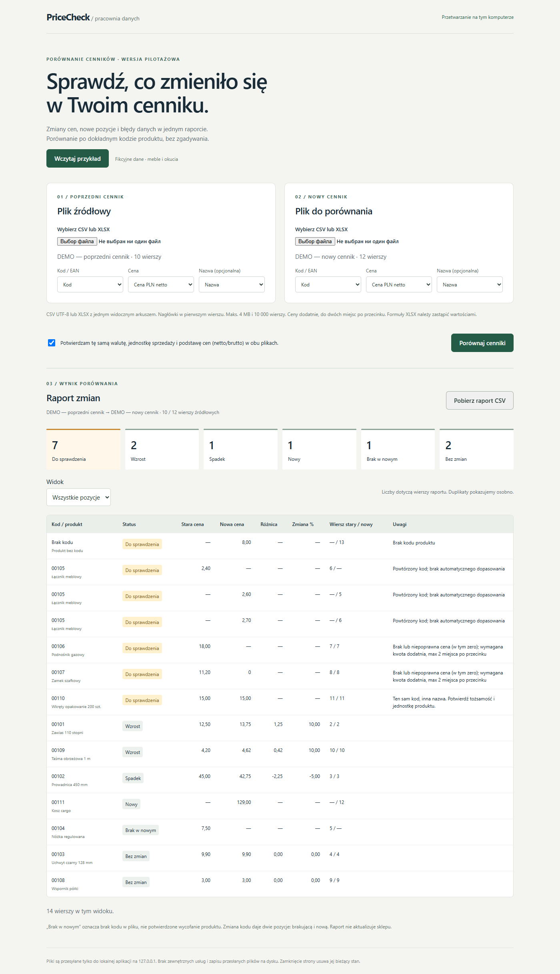560x974 pixels.
Task: Click the "Do sprawdzenia" badge for 00110
Action: point(142,700)
